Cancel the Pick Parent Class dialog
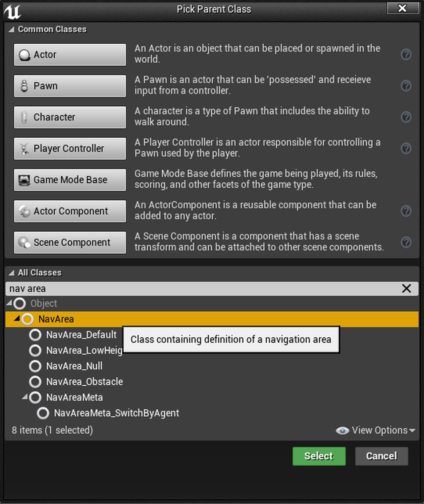The image size is (424, 504). coord(381,456)
